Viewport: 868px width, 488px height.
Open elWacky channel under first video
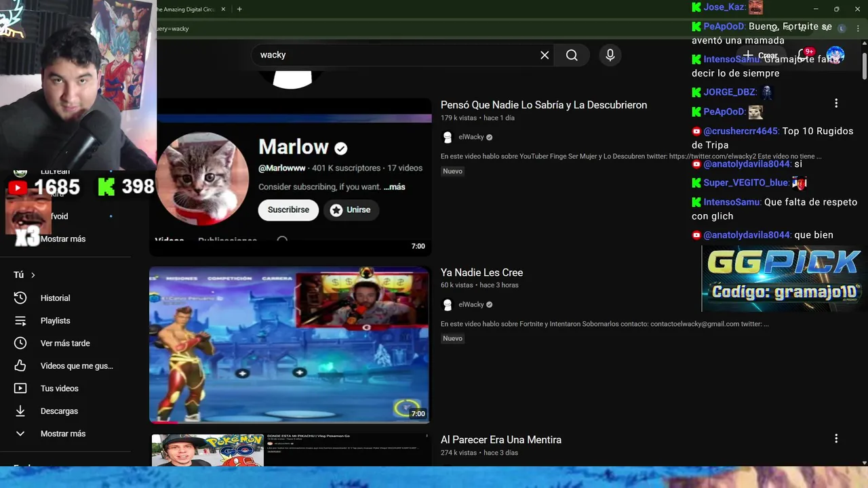(471, 137)
